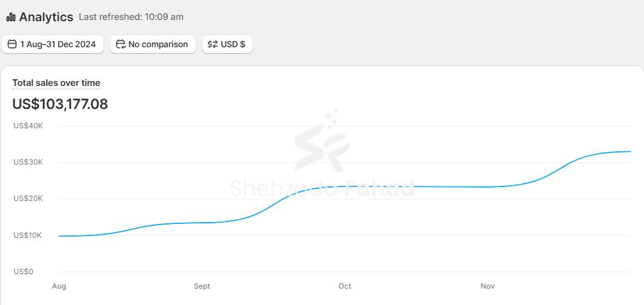The width and height of the screenshot is (644, 305).
Task: Click the Analytics bar chart icon
Action: (11, 17)
